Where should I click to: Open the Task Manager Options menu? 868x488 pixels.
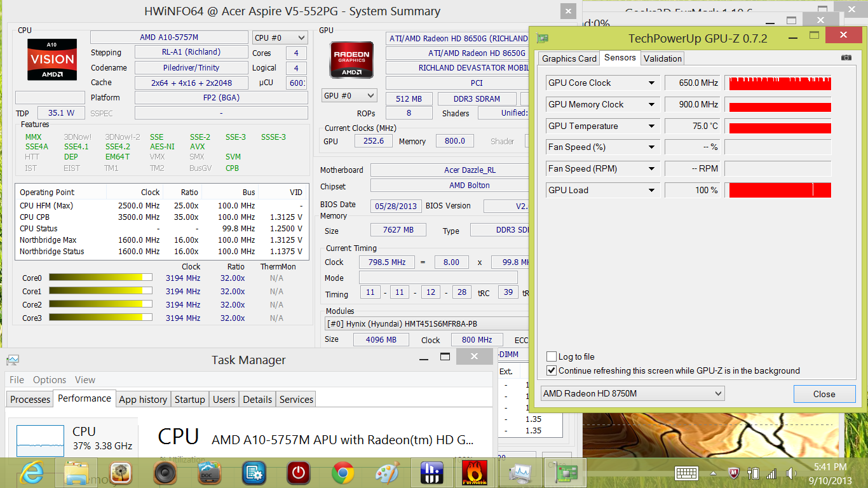click(50, 380)
